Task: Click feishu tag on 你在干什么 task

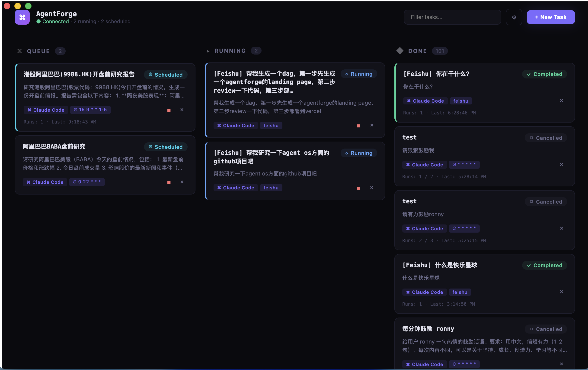Action: coord(460,101)
